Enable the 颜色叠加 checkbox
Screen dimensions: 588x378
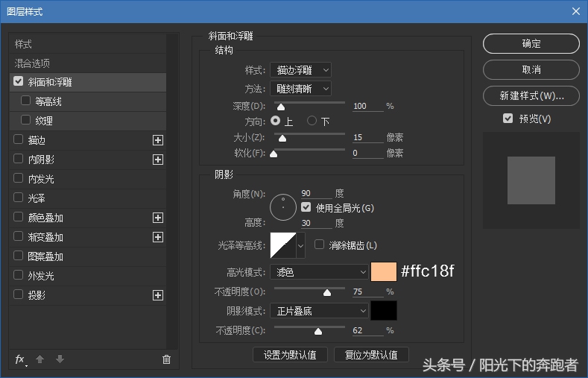(18, 217)
